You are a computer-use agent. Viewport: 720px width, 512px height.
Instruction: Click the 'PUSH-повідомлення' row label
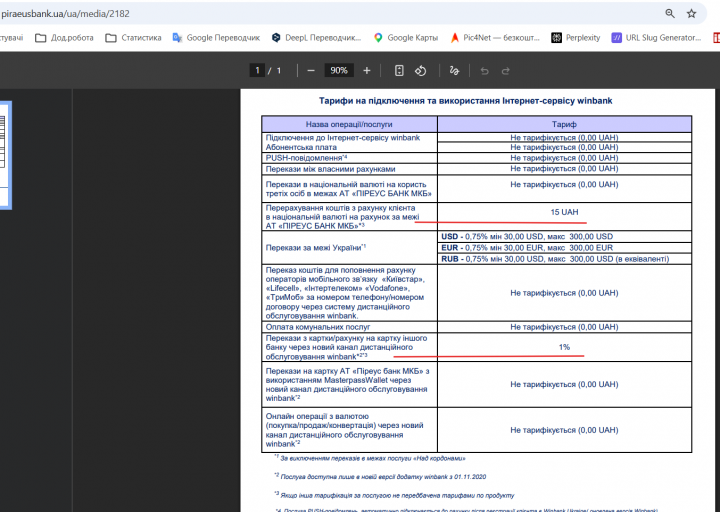click(x=306, y=158)
